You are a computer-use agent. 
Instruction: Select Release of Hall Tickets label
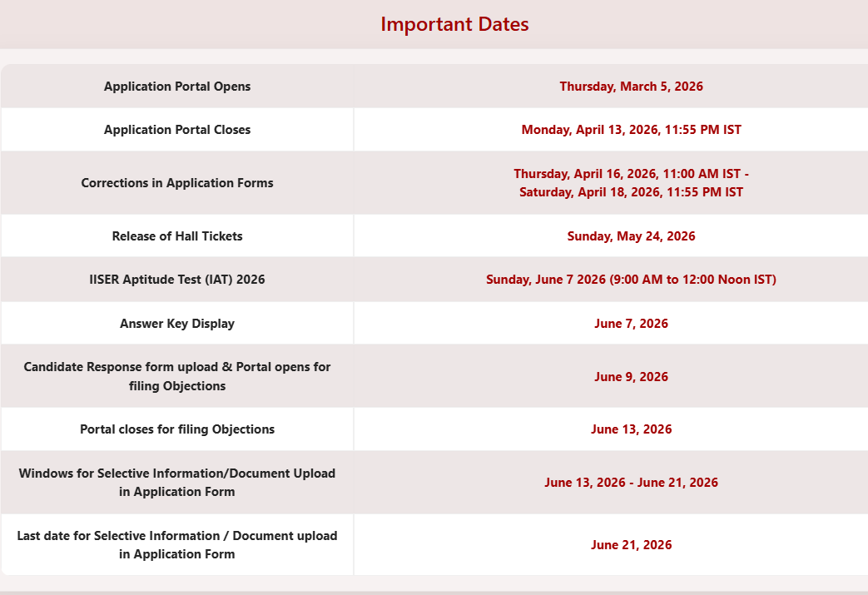pos(177,236)
